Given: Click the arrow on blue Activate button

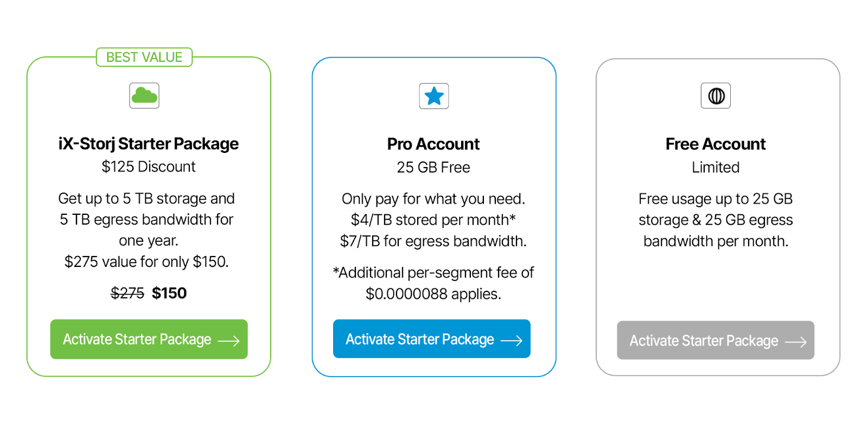Looking at the screenshot, I should (x=511, y=341).
